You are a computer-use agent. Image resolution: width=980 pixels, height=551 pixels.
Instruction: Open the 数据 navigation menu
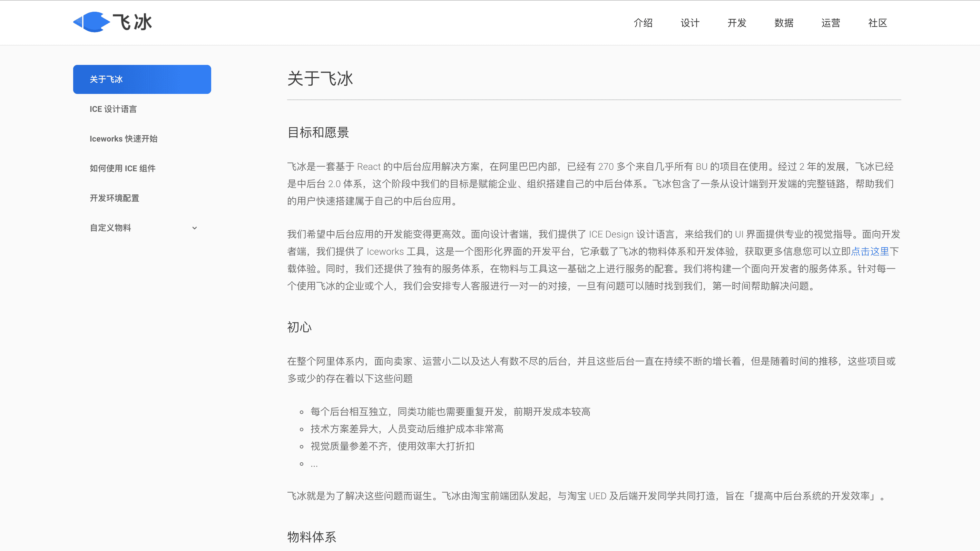point(784,23)
